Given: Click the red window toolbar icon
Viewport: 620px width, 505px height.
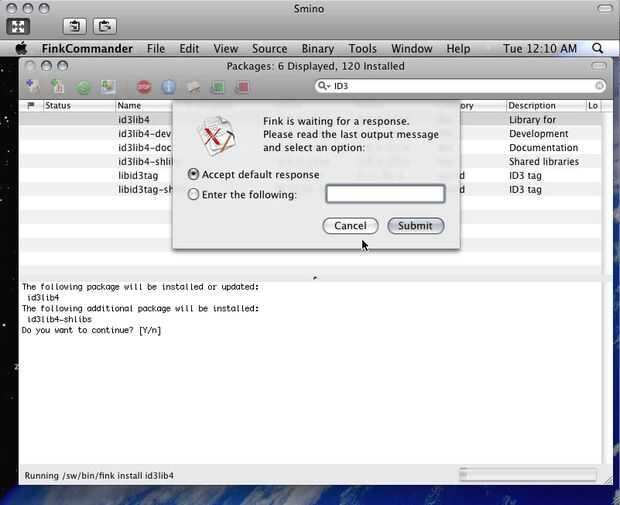Looking at the screenshot, I should (242, 87).
